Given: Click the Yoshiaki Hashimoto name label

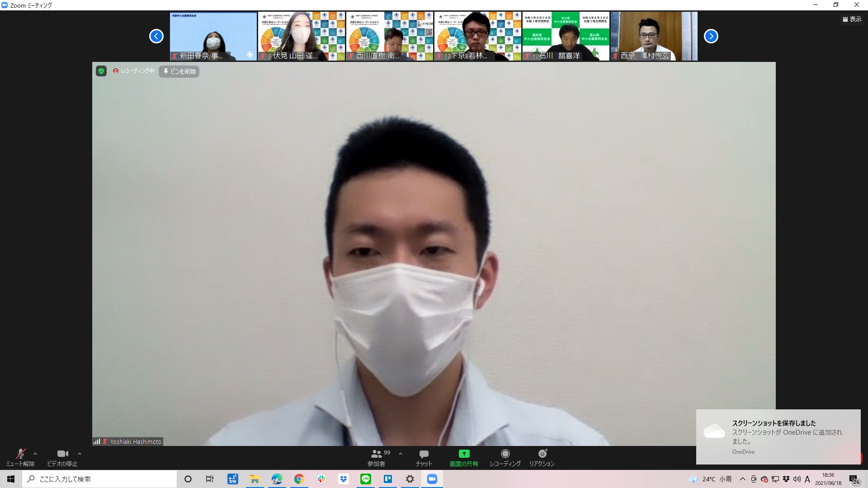Looking at the screenshot, I should point(136,441).
